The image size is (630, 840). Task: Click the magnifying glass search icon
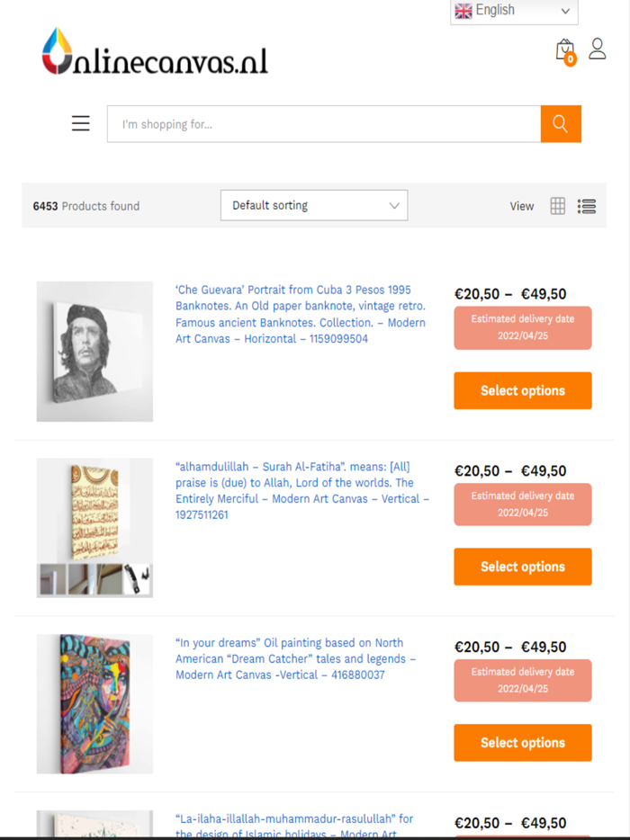[x=560, y=123]
